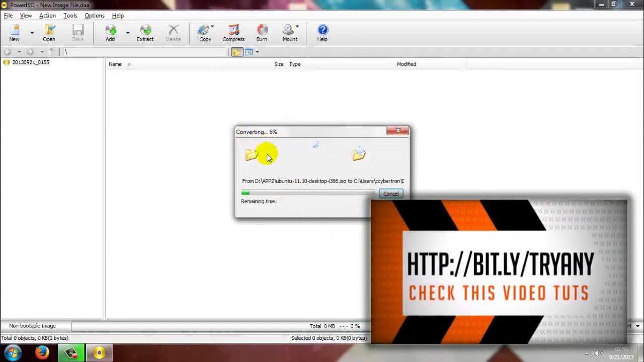Click the Non-bootable Image status label
Screen dimensions: 644x362
[32, 326]
